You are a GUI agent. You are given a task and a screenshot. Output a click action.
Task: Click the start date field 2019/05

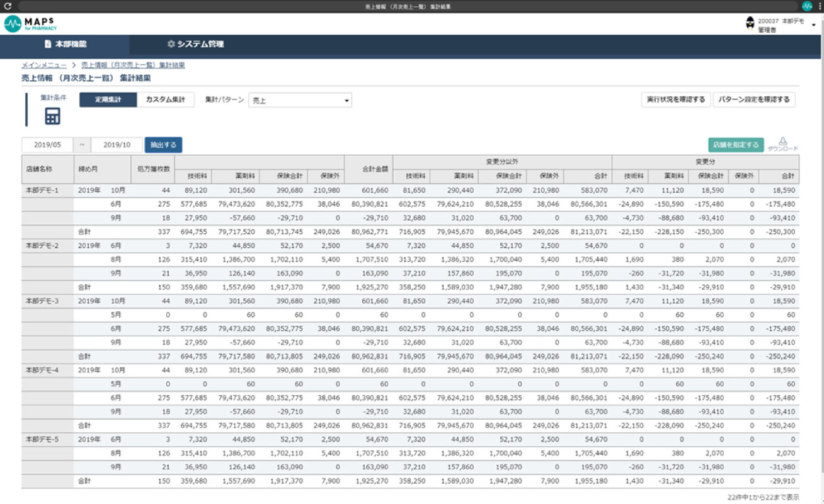(47, 145)
